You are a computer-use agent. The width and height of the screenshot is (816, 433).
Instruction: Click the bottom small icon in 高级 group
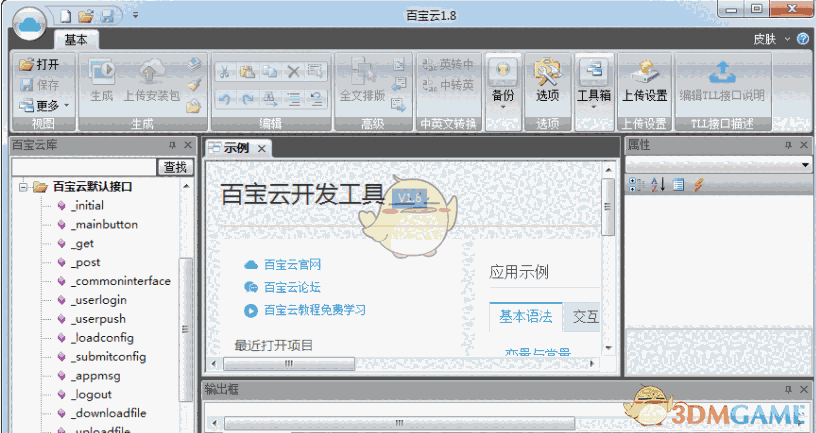399,105
